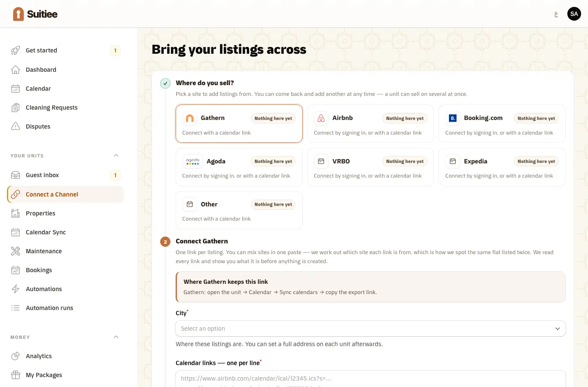Click the crossed tools icon for Maintenance
The height and width of the screenshot is (387, 588).
tap(15, 251)
